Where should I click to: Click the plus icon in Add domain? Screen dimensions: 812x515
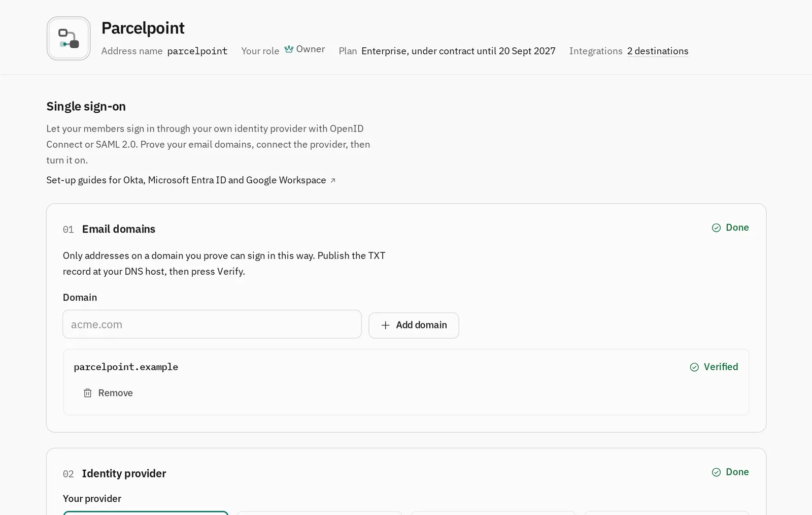(x=386, y=325)
